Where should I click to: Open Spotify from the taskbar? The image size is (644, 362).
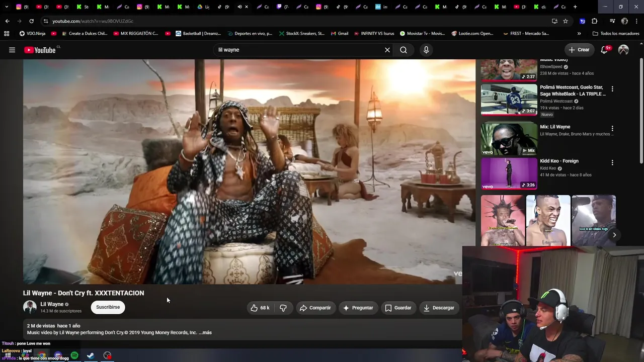(74, 355)
